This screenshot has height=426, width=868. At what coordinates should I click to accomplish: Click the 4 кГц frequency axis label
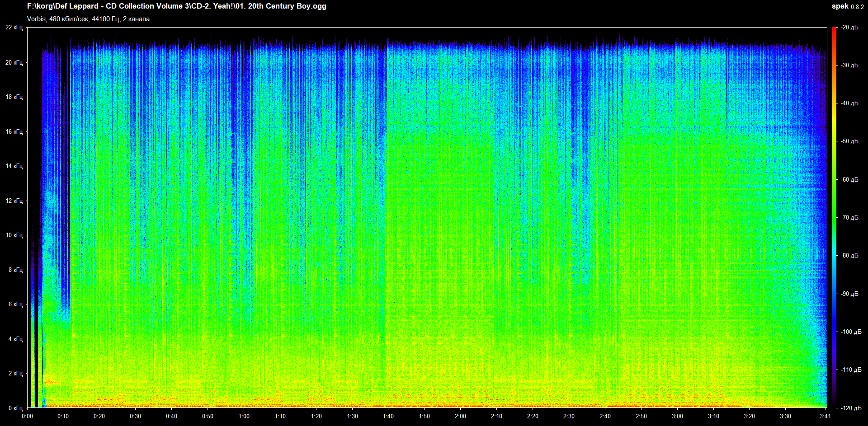(15, 339)
